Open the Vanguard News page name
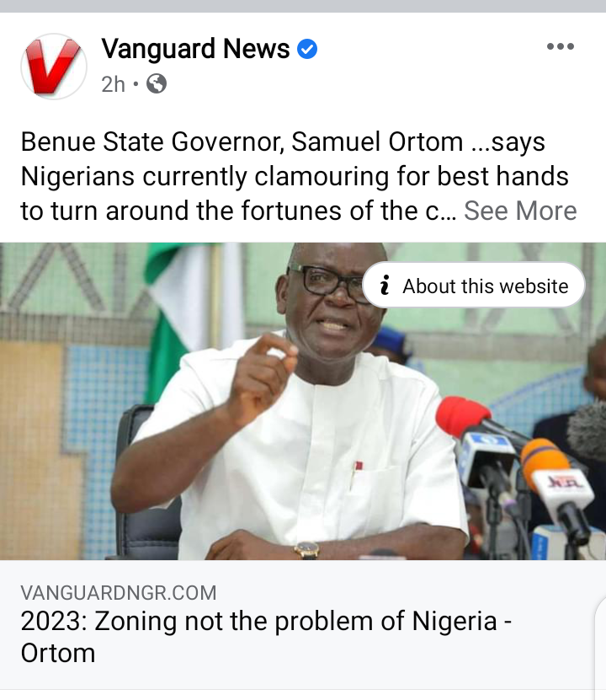The image size is (606, 700). pyautogui.click(x=195, y=48)
